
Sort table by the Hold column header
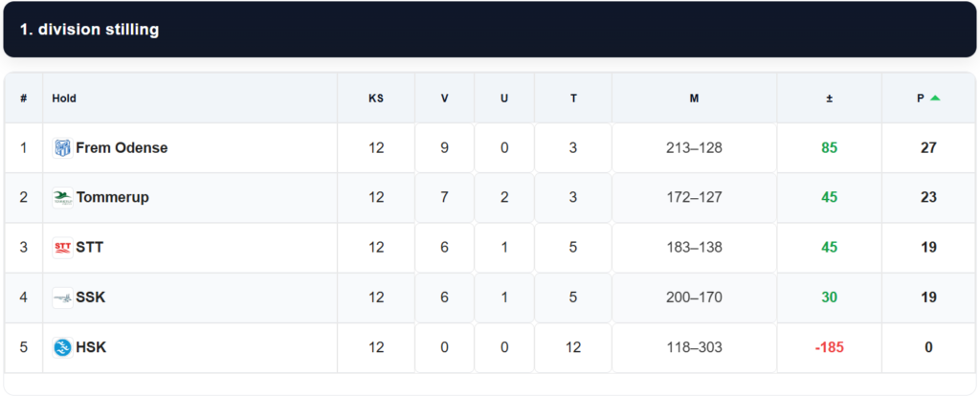point(64,99)
